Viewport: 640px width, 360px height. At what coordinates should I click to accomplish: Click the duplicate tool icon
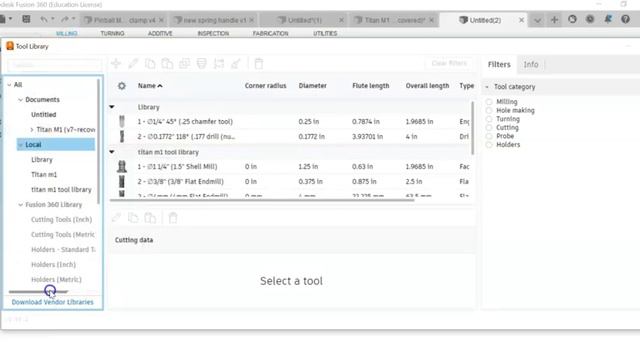[x=184, y=63]
